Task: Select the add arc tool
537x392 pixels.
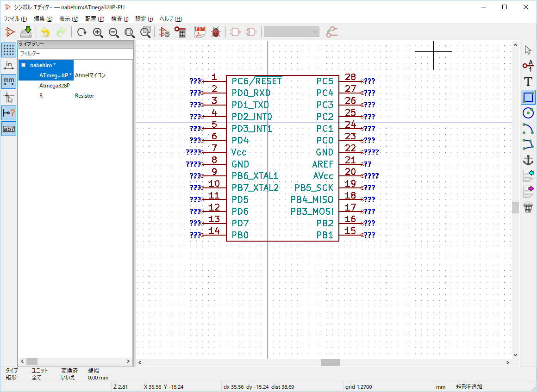Action: pyautogui.click(x=528, y=128)
